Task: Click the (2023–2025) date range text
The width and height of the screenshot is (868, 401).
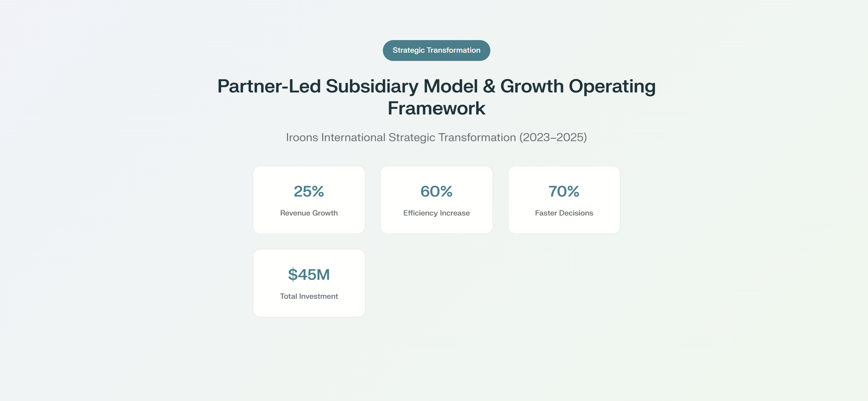Action: [x=553, y=137]
